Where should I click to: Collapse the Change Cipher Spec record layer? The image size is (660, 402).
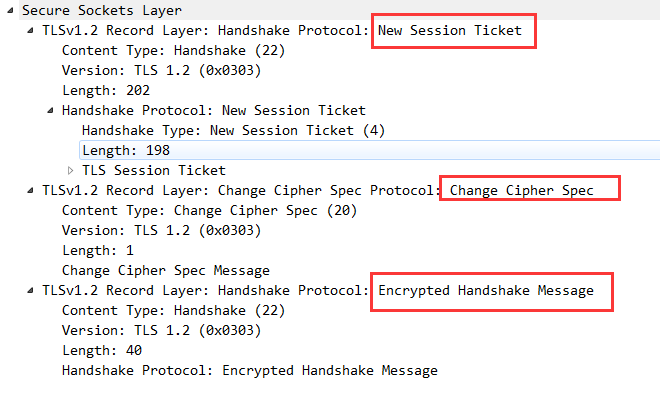pos(30,190)
